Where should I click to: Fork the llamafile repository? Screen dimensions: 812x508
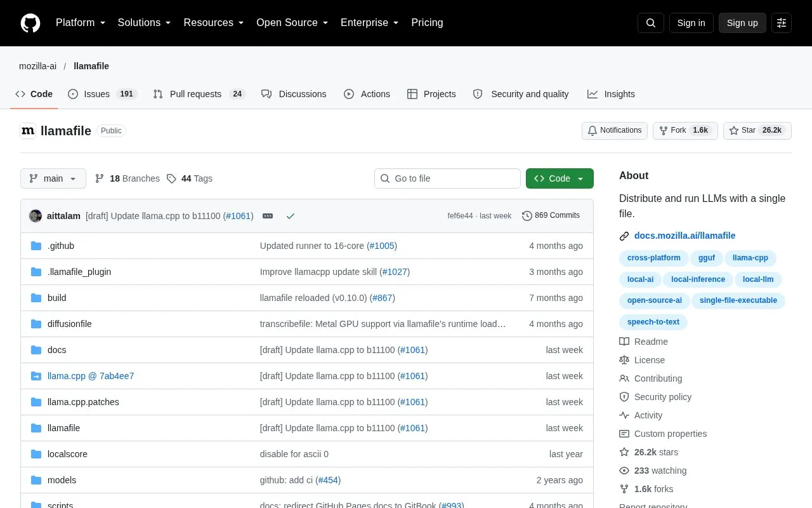(x=685, y=130)
